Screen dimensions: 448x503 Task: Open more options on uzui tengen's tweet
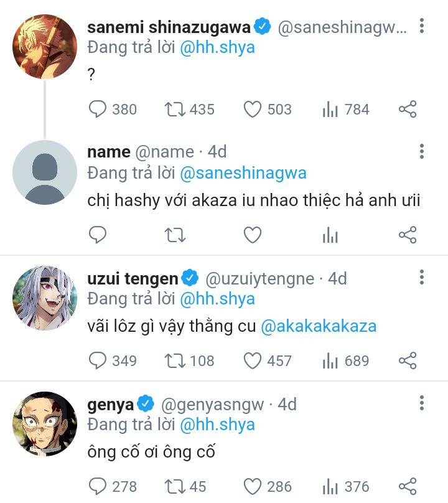422,277
